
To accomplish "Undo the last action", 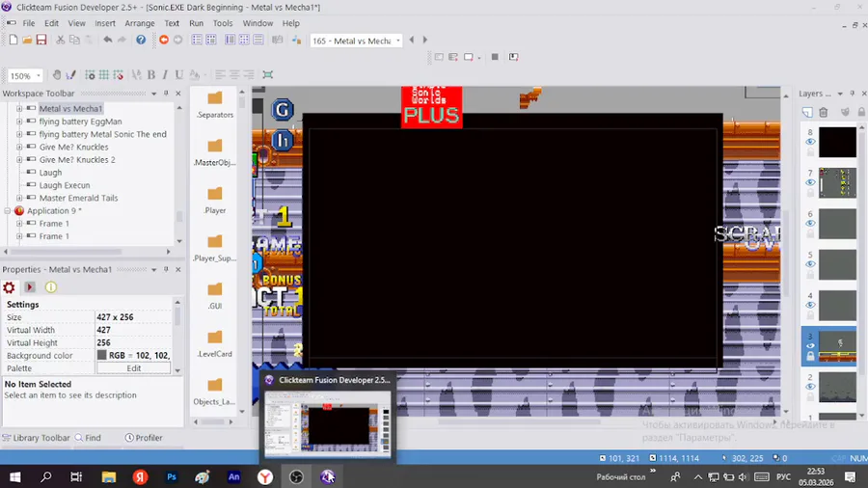I will pos(107,40).
